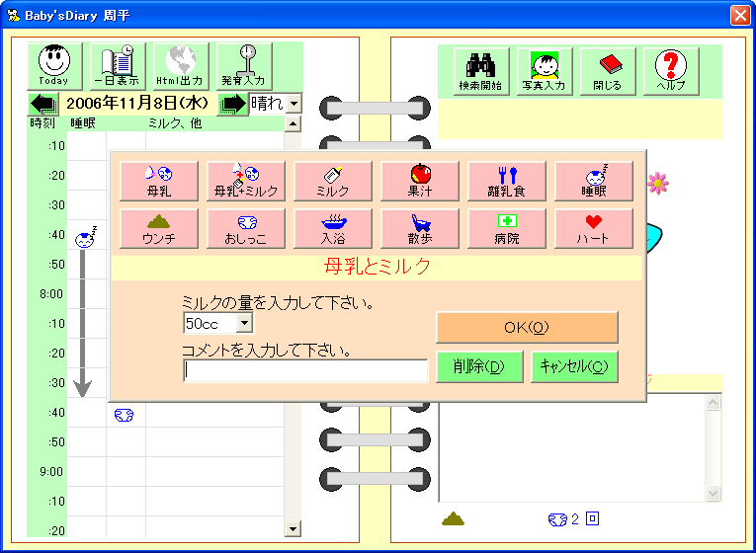Open the 50cc milk amount dropdown
The height and width of the screenshot is (553, 756).
point(244,323)
